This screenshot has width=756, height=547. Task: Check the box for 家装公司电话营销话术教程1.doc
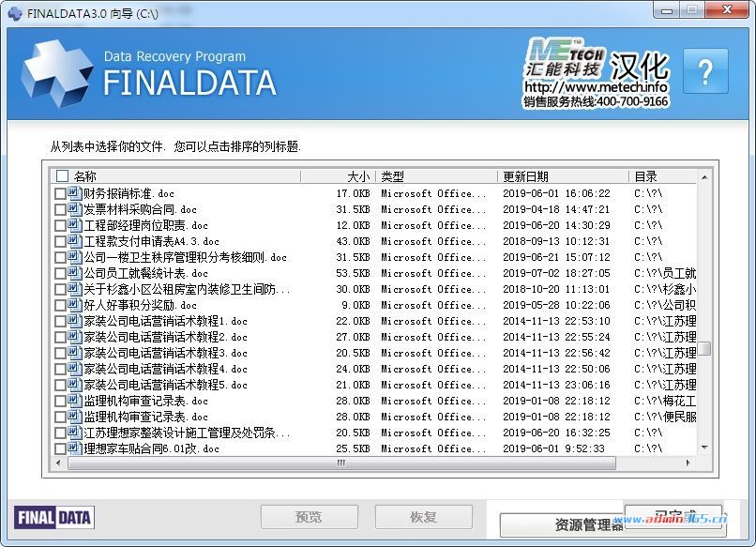[60, 321]
